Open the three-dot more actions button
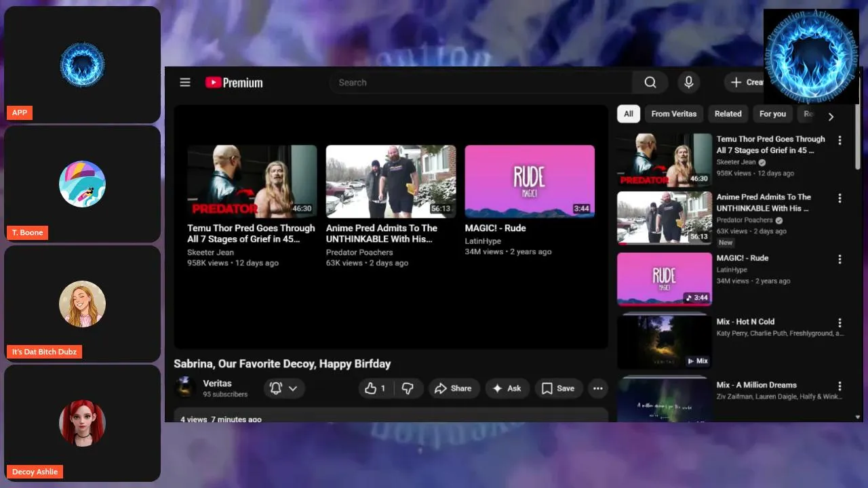Viewport: 868px width, 488px height. point(597,388)
